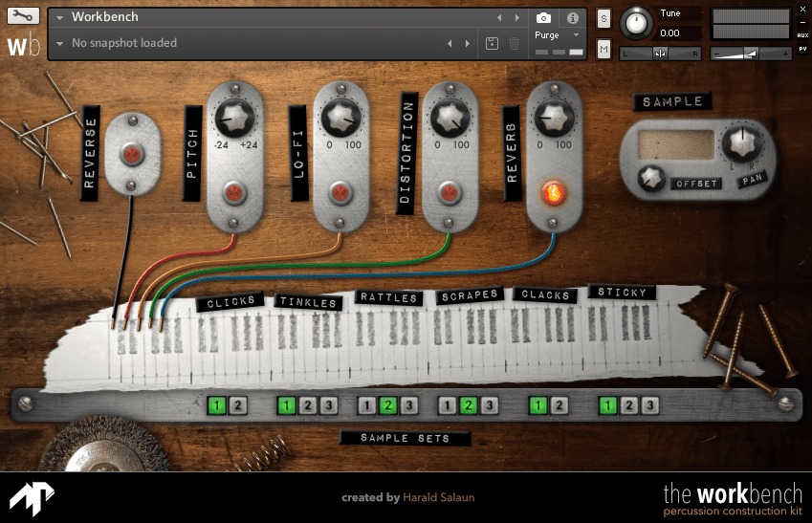Viewport: 812px width, 523px height.
Task: Click the Tune value 0.00 field
Action: point(679,33)
